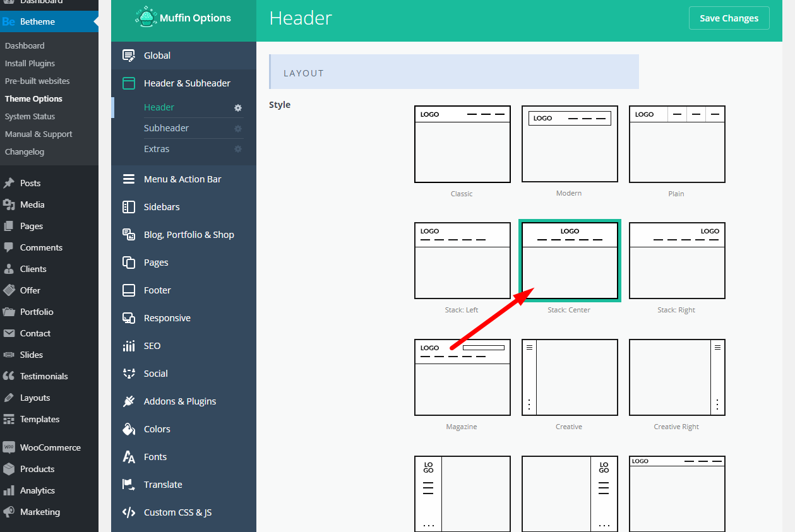
Task: Click the Social share icon
Action: click(129, 374)
